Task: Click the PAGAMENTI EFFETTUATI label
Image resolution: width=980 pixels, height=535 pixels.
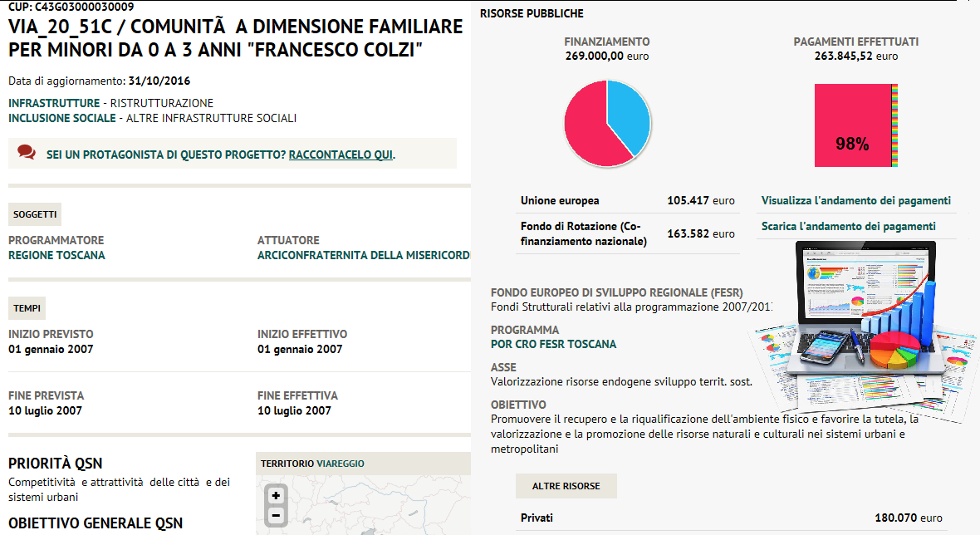Action: click(x=855, y=42)
